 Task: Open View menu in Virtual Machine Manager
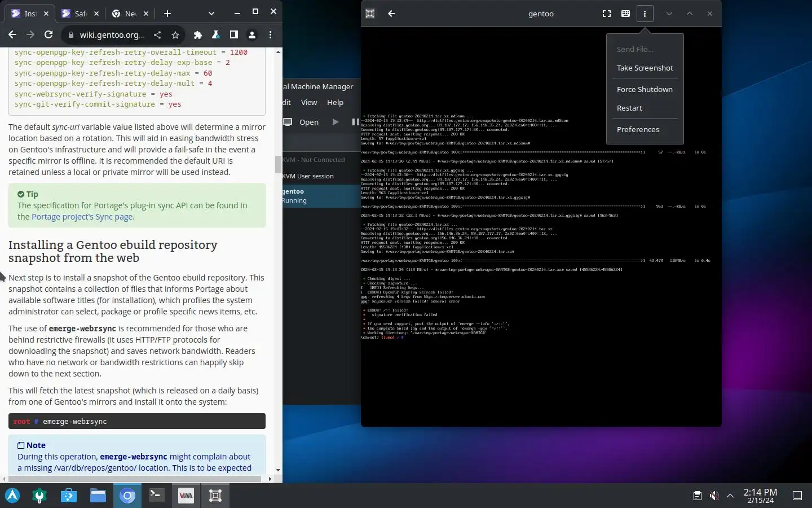click(x=309, y=102)
